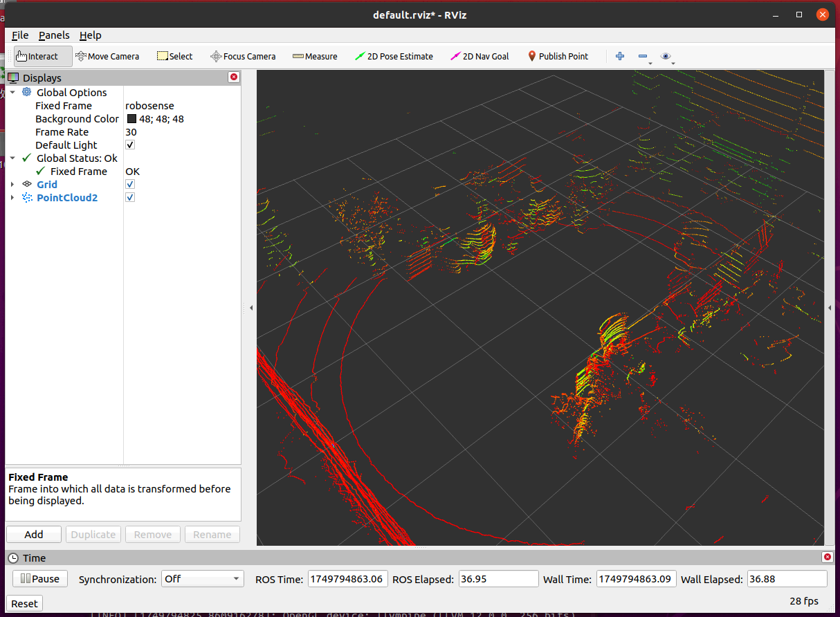Viewport: 840px width, 617px height.
Task: Collapse the left panel with arrow handle
Action: 251,307
